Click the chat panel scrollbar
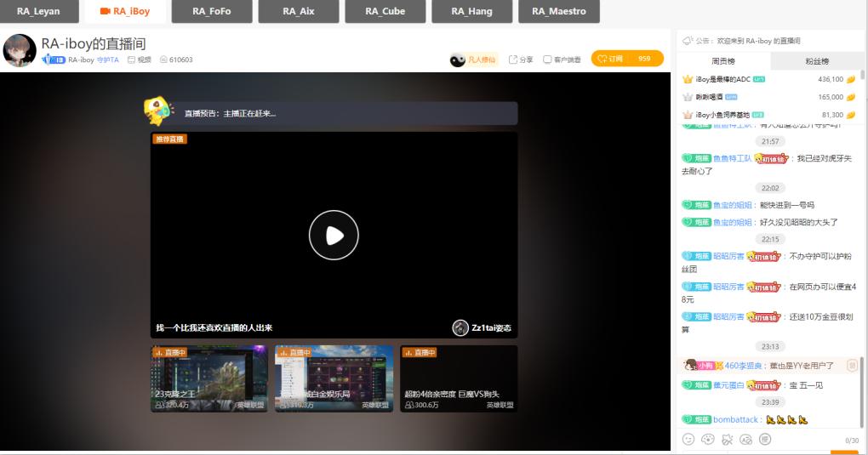This screenshot has height=455, width=868. click(862, 391)
